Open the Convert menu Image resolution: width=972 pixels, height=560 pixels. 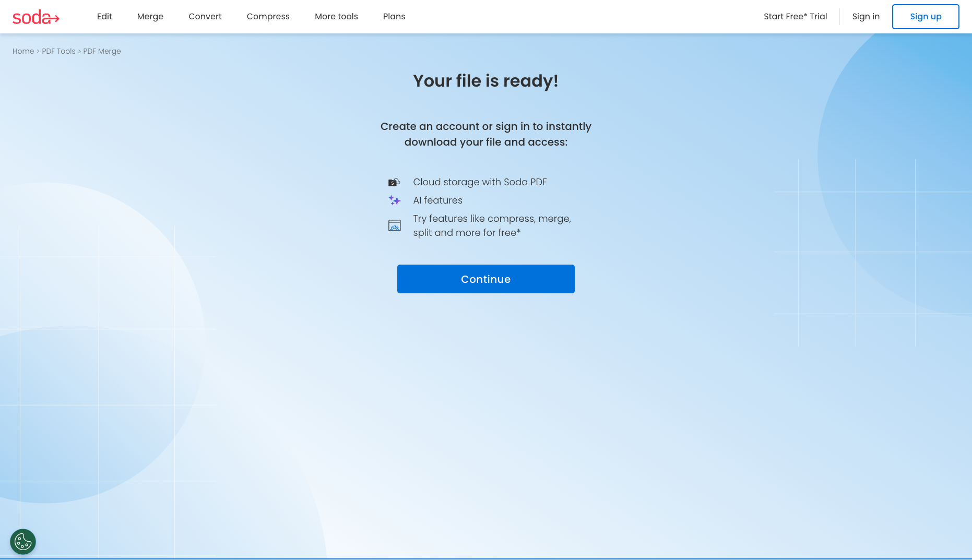205,17
